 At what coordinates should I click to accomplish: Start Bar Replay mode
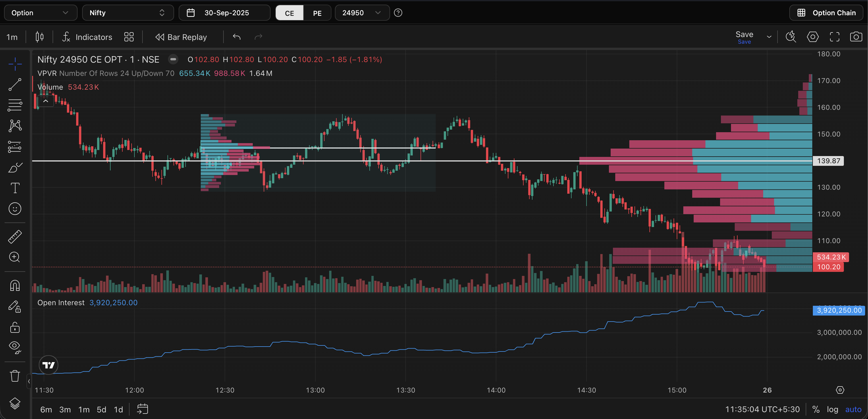(181, 37)
